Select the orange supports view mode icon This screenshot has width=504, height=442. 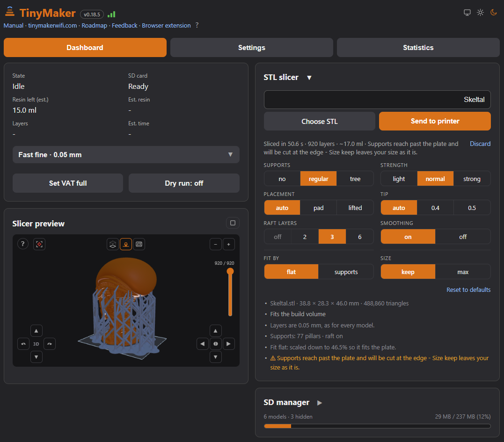[126, 244]
